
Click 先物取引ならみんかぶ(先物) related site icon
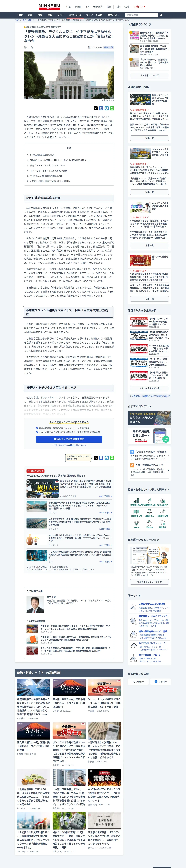[133, 608]
